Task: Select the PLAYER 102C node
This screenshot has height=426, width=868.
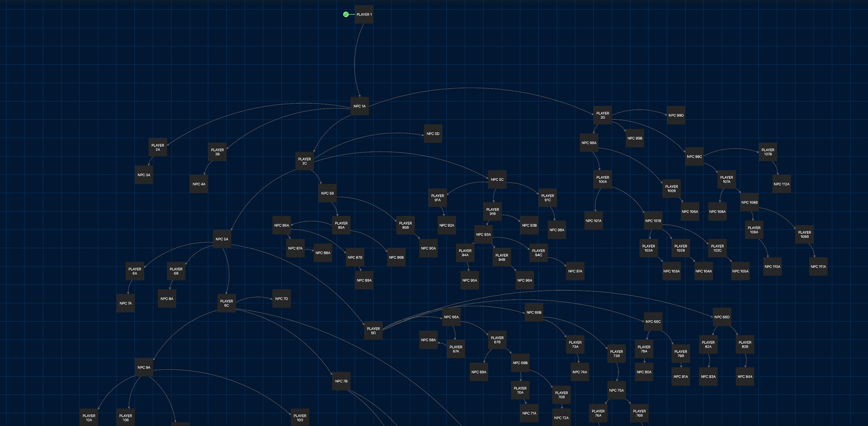Action: point(717,248)
